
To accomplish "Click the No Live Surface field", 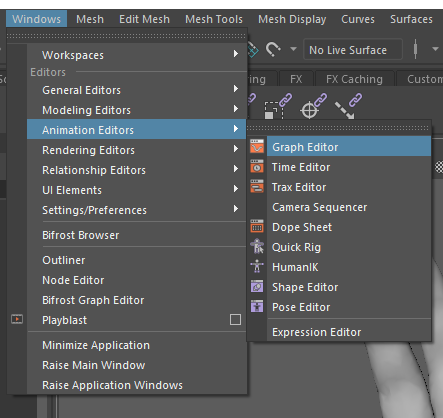I will tap(353, 49).
